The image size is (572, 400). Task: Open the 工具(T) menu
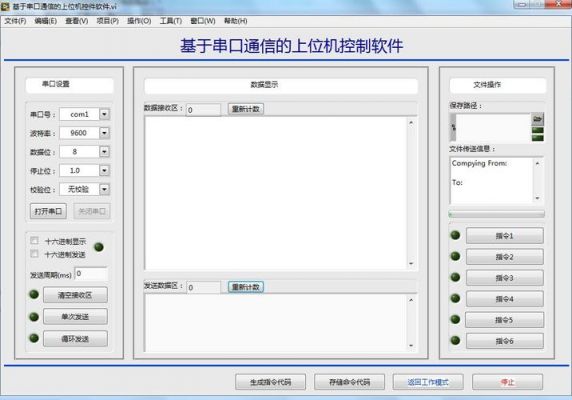pos(171,21)
